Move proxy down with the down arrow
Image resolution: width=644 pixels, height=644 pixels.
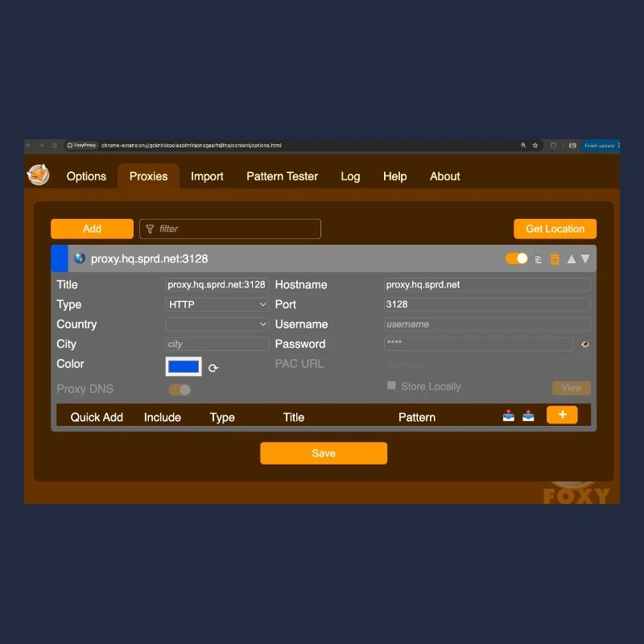pos(585,259)
